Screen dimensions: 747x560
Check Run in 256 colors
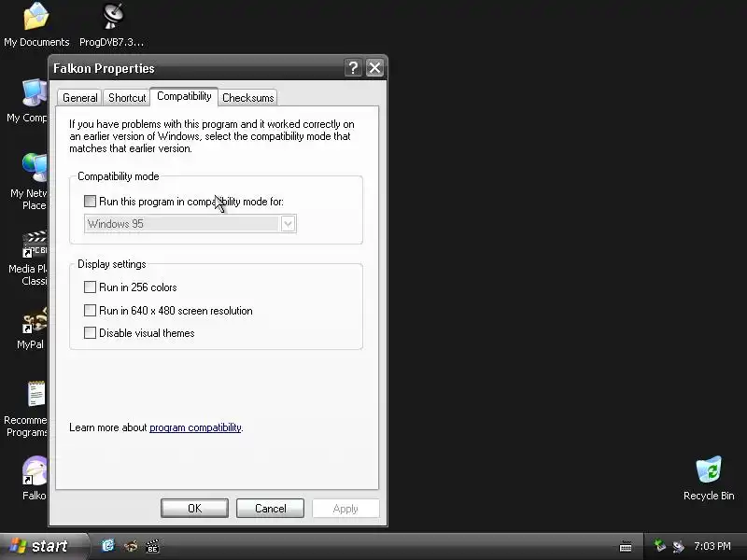pyautogui.click(x=90, y=287)
